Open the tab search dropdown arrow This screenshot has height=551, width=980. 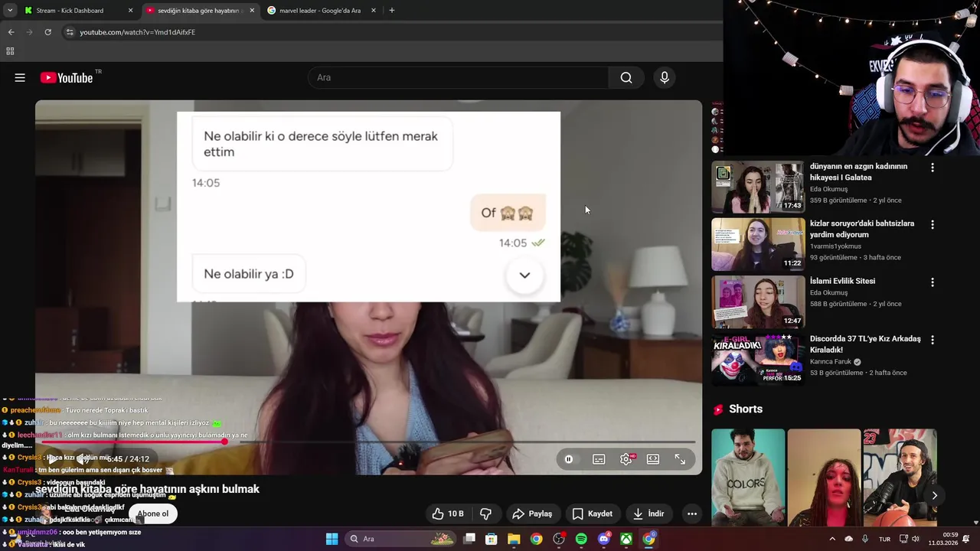[10, 11]
